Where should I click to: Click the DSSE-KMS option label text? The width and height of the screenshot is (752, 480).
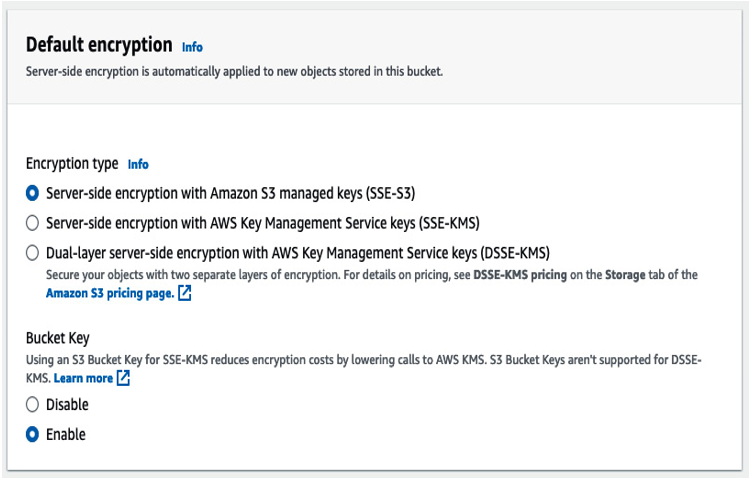[298, 253]
